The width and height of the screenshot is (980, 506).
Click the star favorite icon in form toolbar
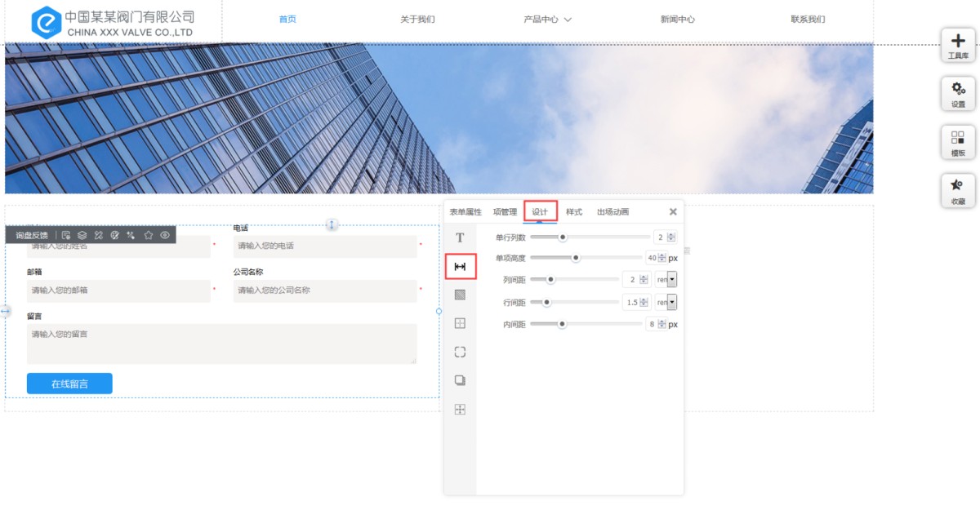tap(149, 235)
